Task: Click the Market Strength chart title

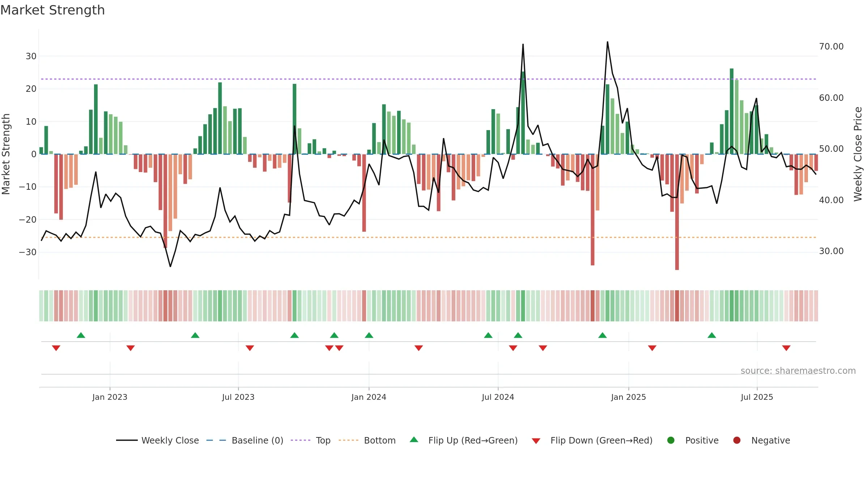Action: [52, 10]
